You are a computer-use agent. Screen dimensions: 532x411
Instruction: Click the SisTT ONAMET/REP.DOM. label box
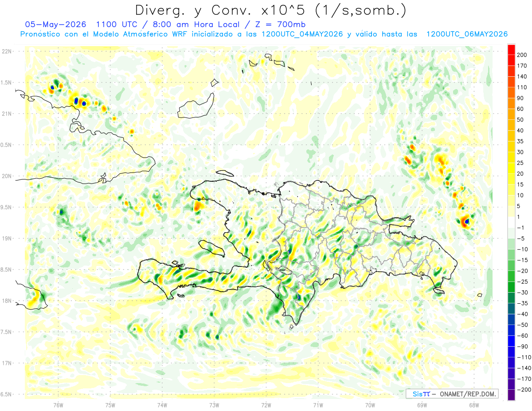click(x=452, y=394)
